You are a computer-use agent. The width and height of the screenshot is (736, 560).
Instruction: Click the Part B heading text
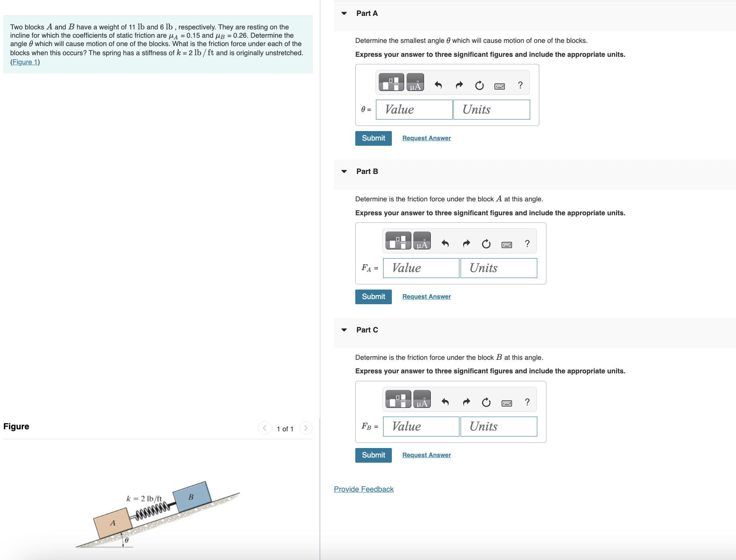(367, 172)
